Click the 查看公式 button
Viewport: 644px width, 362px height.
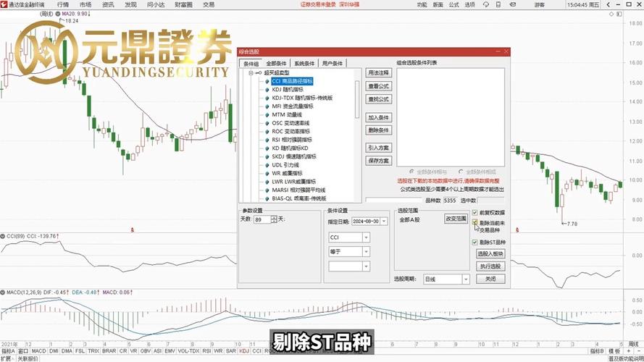(x=378, y=86)
